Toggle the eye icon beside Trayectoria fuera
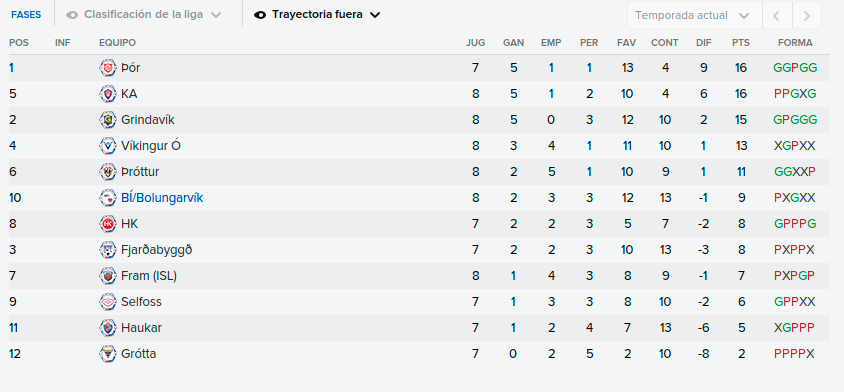 coord(260,15)
